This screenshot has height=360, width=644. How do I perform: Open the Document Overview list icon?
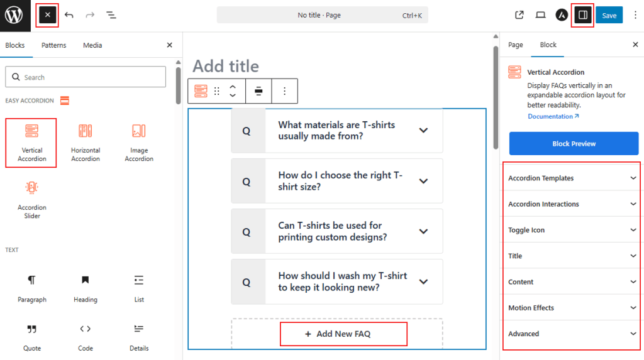(111, 15)
